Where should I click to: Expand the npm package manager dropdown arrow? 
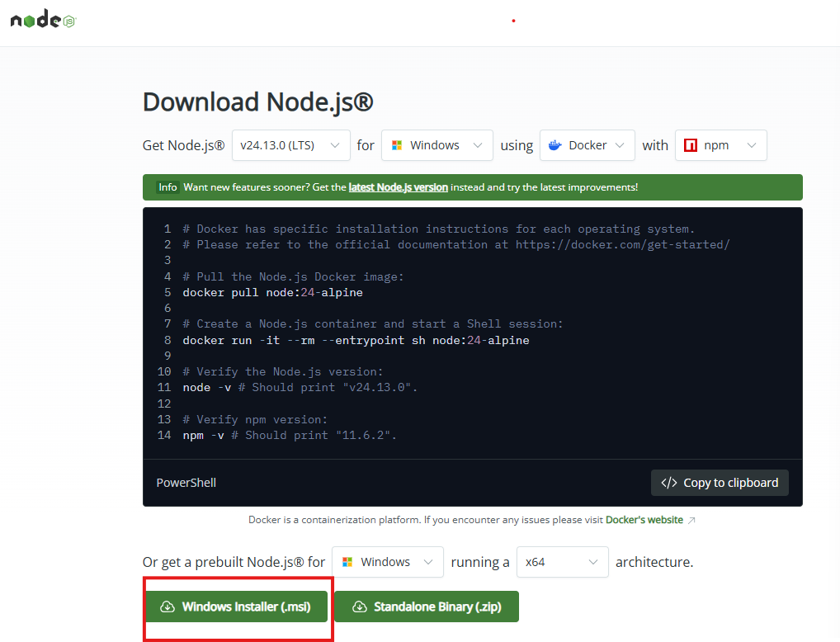(x=751, y=145)
